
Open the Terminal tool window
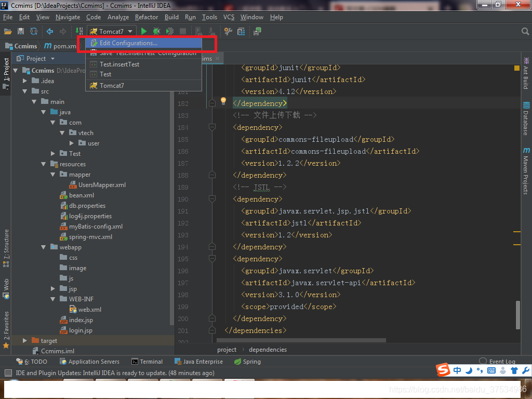point(147,362)
